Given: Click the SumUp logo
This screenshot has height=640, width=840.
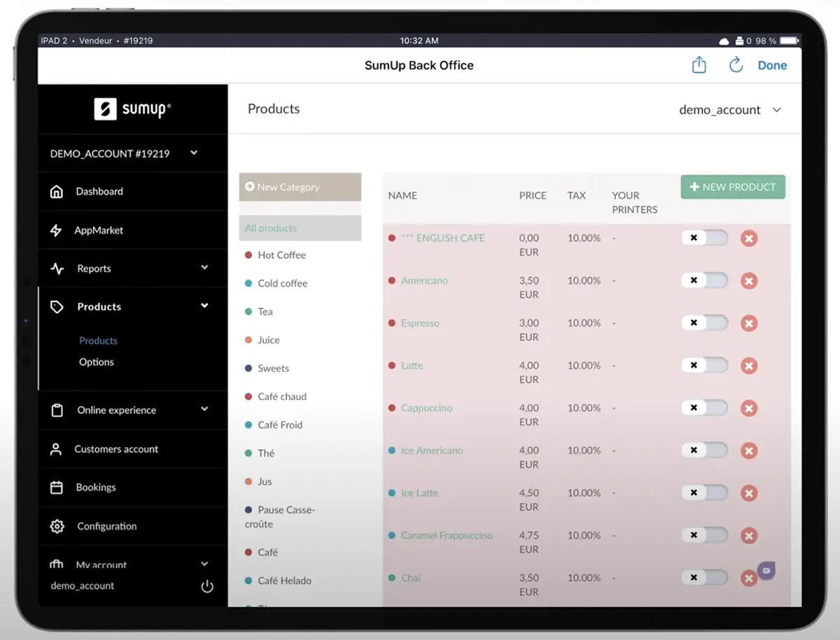Looking at the screenshot, I should click(132, 109).
